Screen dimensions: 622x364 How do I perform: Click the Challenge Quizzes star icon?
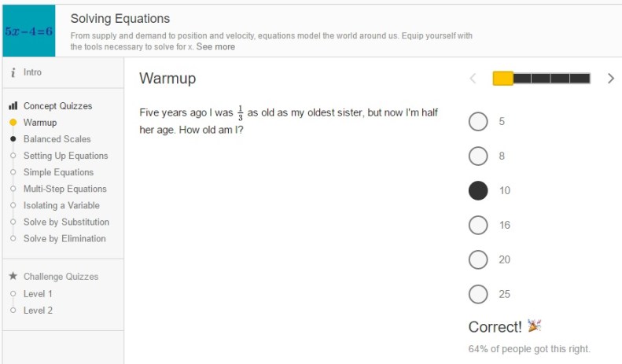click(x=13, y=277)
